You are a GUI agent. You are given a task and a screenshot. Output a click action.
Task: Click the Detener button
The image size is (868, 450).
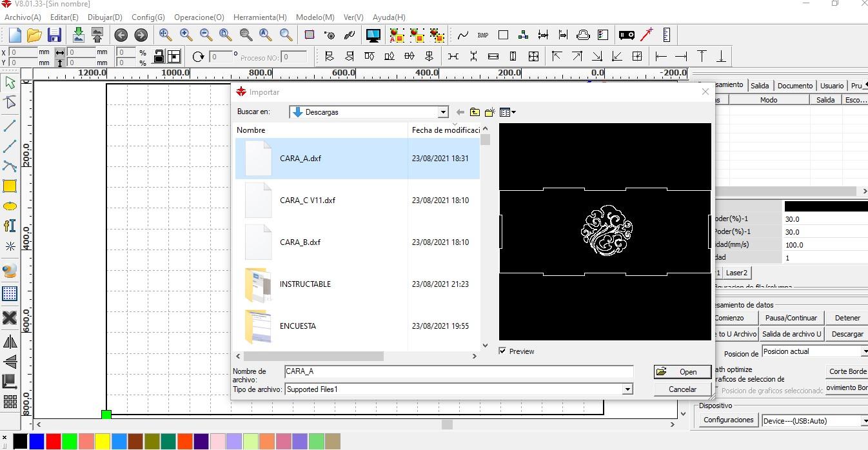click(x=847, y=318)
